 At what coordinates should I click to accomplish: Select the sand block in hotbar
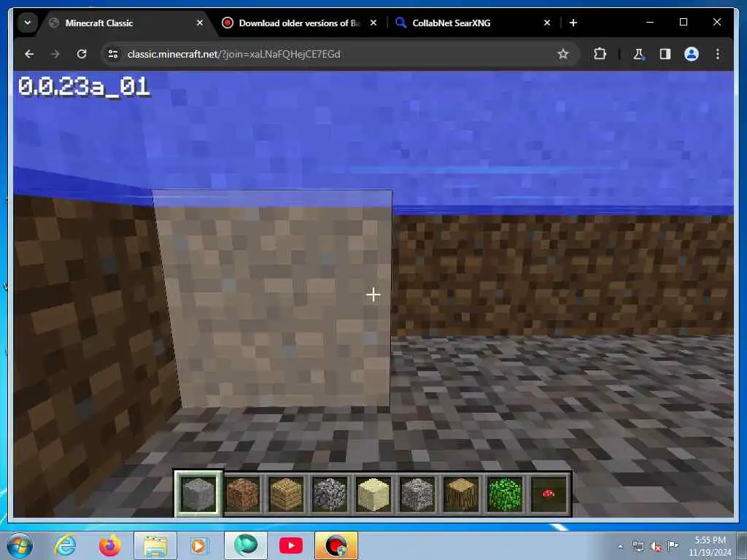(373, 494)
